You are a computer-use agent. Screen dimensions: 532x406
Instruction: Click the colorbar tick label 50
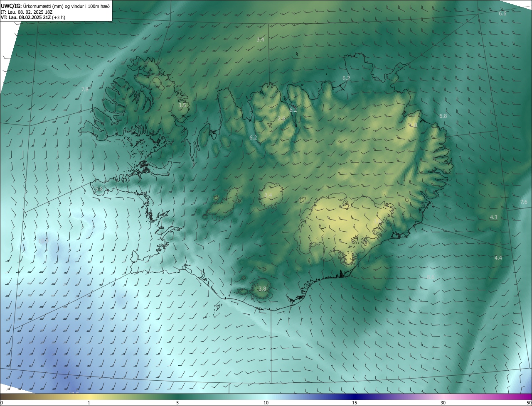(528, 403)
